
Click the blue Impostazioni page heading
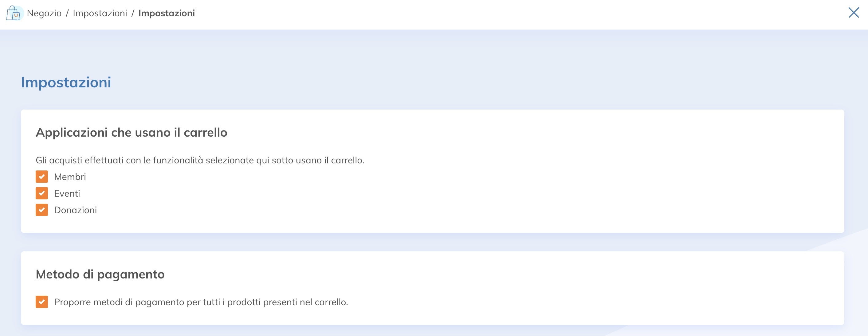[66, 82]
